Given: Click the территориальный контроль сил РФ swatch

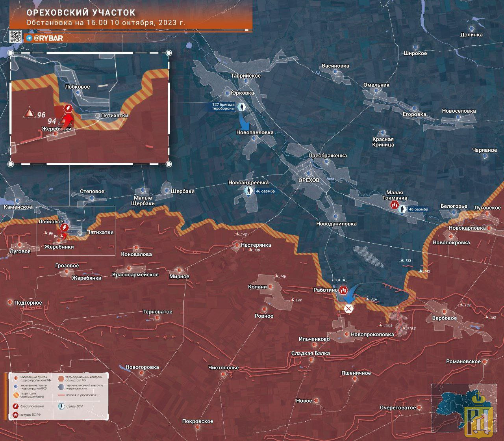Looking at the screenshot, I should coord(61,379).
